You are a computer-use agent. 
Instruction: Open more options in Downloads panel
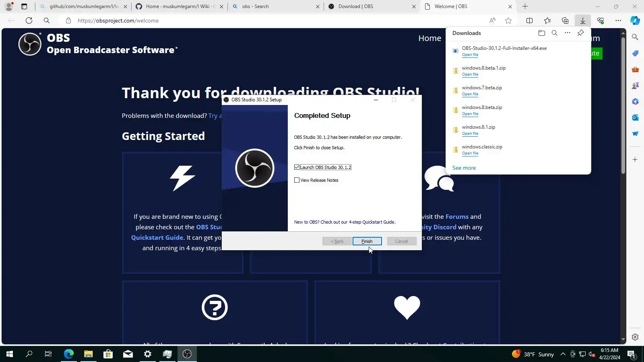point(567,33)
